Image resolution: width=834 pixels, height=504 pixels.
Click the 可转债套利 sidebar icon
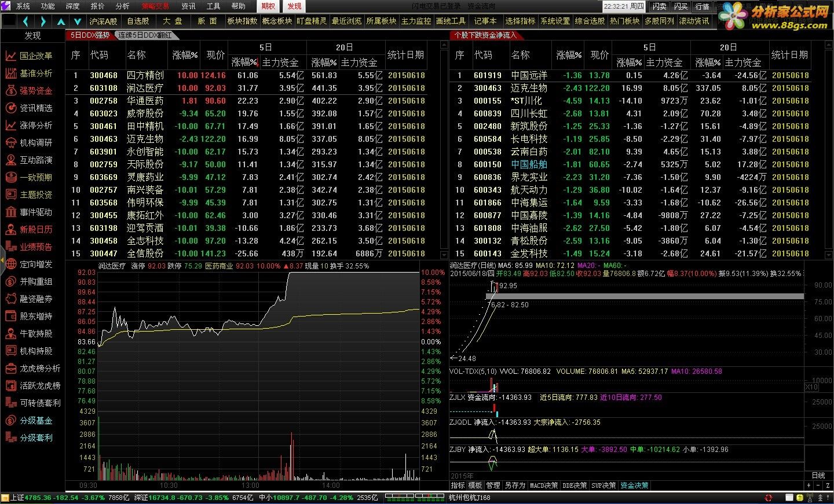pyautogui.click(x=10, y=403)
